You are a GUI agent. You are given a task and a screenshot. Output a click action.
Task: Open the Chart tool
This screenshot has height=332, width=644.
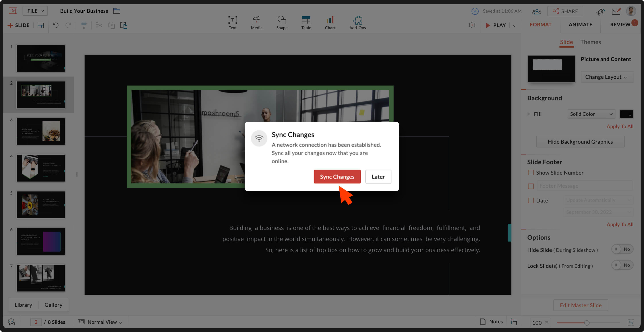coord(330,23)
